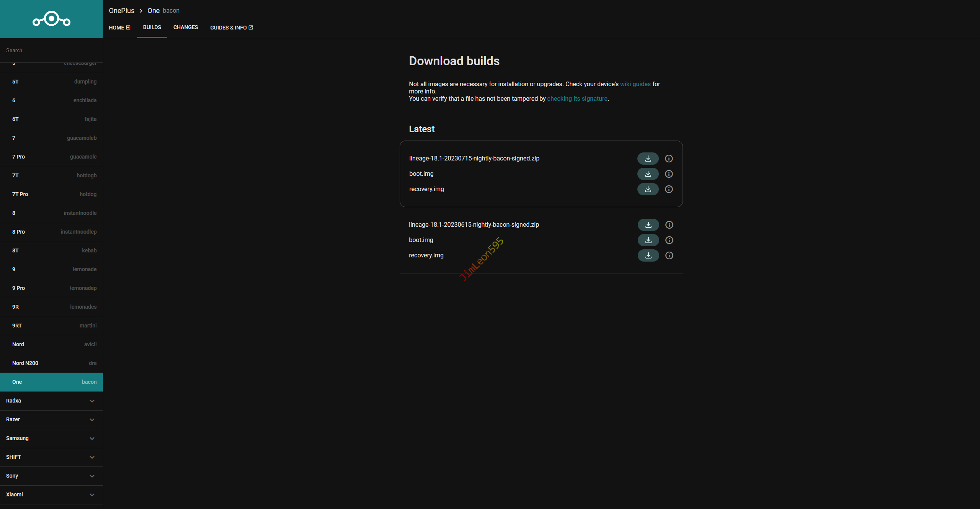Show info for 20230615 boot.img
The height and width of the screenshot is (509, 980).
(669, 240)
